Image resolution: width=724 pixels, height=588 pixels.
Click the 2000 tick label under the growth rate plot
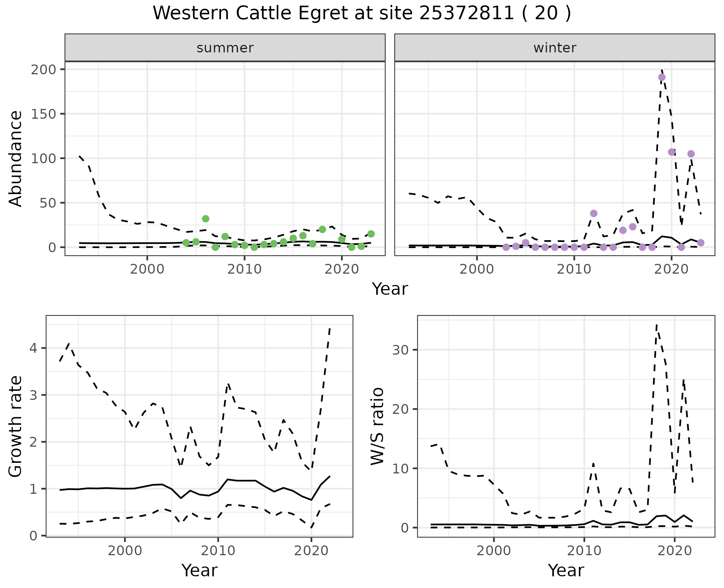coord(125,551)
